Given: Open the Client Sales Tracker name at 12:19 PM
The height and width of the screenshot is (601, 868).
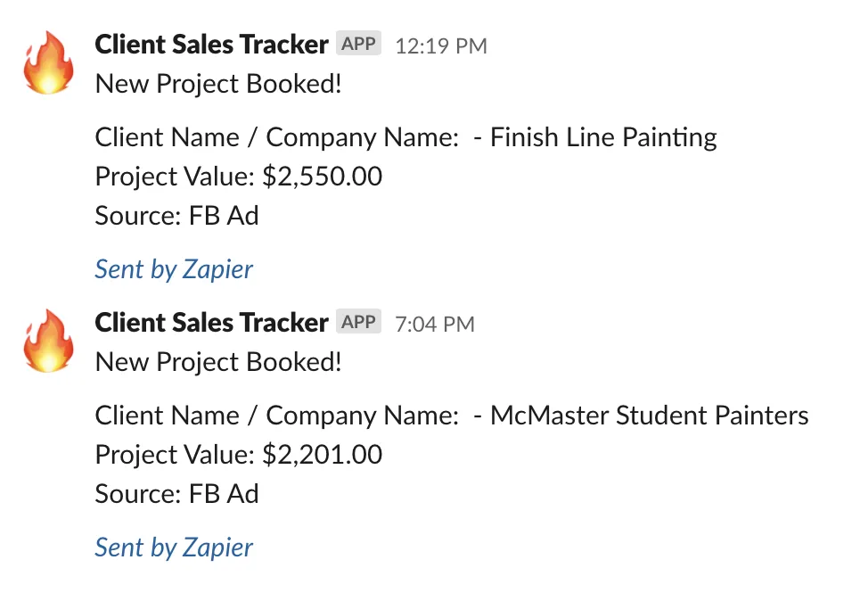Looking at the screenshot, I should click(x=211, y=45).
